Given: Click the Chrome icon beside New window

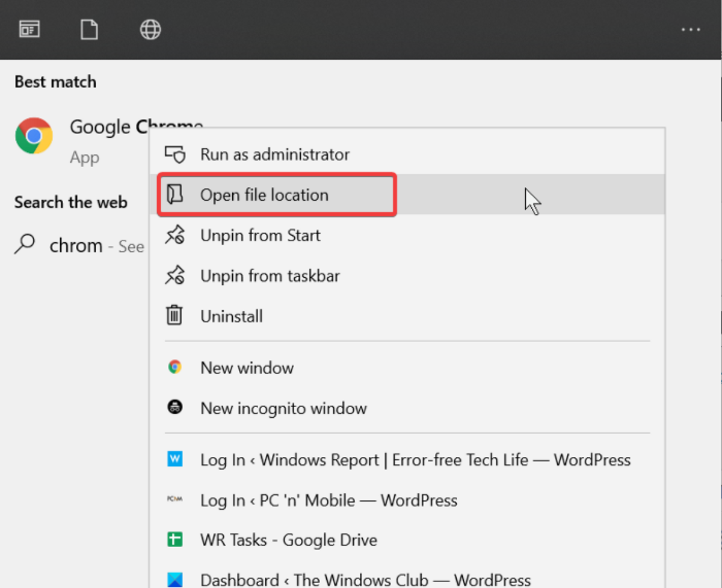Looking at the screenshot, I should pyautogui.click(x=175, y=367).
